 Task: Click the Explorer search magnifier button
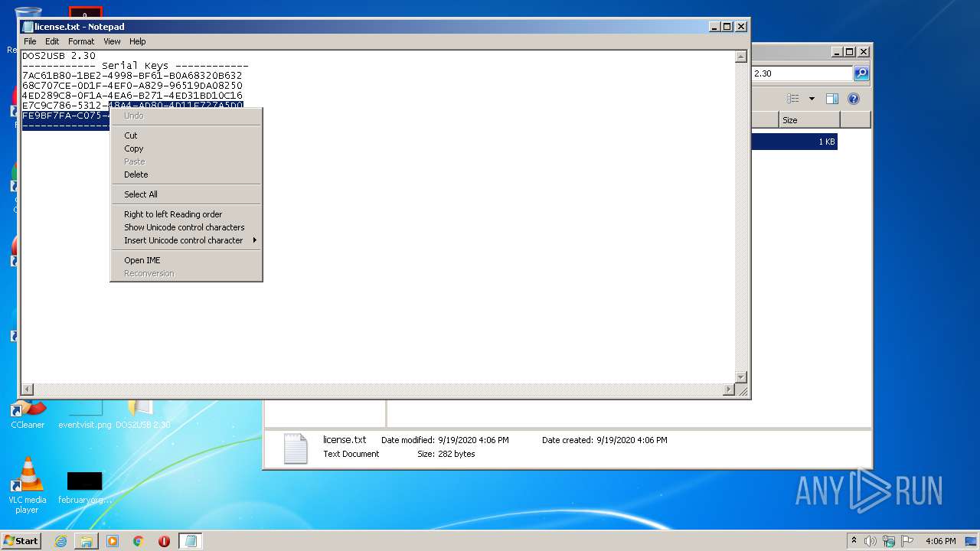(x=861, y=73)
